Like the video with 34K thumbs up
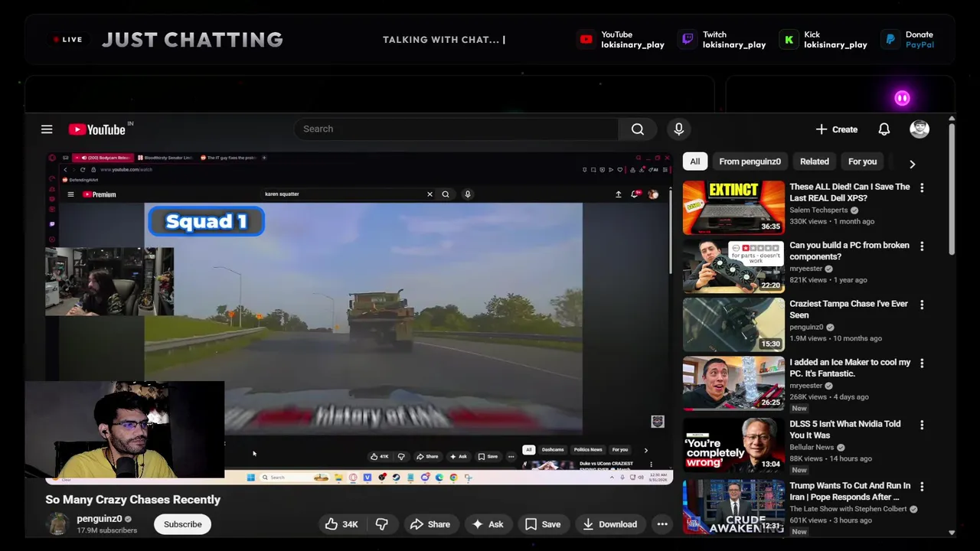The height and width of the screenshot is (551, 980). coord(341,524)
